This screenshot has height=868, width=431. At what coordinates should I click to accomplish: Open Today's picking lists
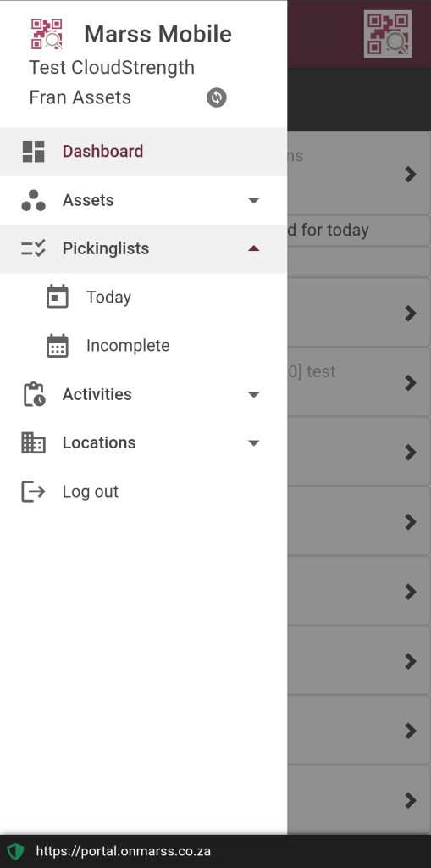(143, 298)
